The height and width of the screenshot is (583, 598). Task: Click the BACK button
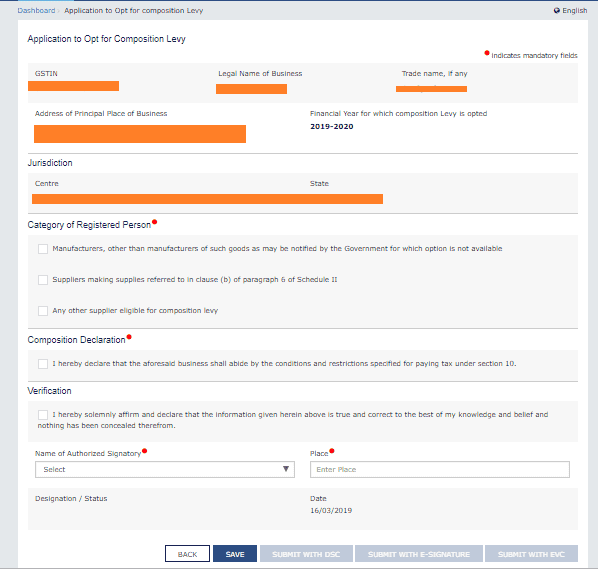[x=187, y=554]
